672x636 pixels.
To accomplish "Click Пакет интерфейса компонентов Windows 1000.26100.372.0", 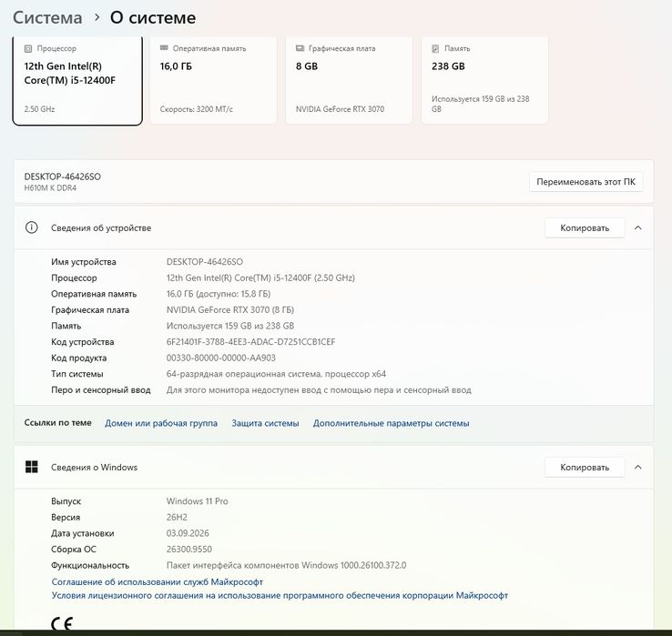I will click(286, 565).
